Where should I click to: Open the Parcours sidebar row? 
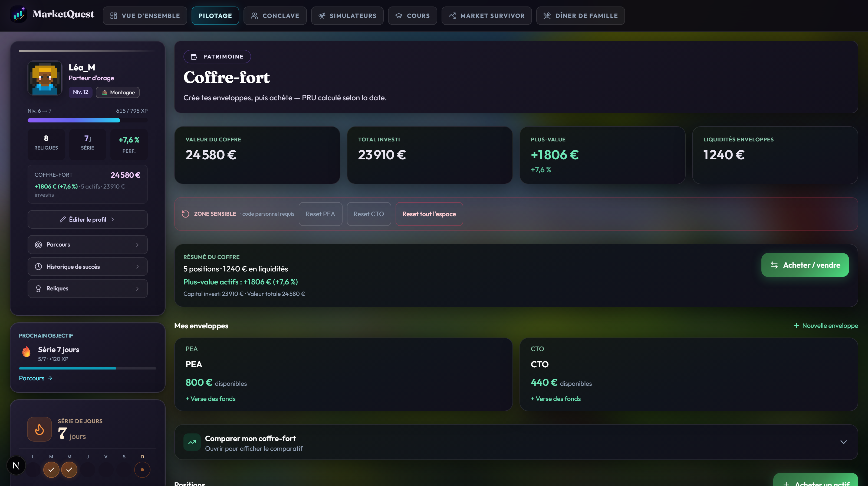pyautogui.click(x=88, y=245)
